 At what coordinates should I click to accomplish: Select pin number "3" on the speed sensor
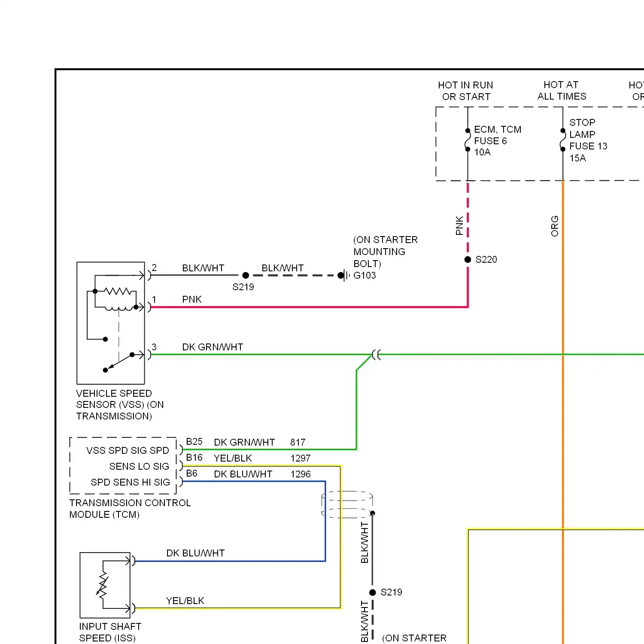coord(154,347)
